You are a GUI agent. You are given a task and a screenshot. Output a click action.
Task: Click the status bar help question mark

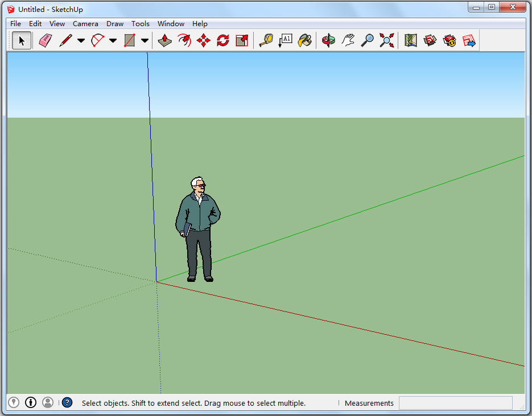coord(67,402)
